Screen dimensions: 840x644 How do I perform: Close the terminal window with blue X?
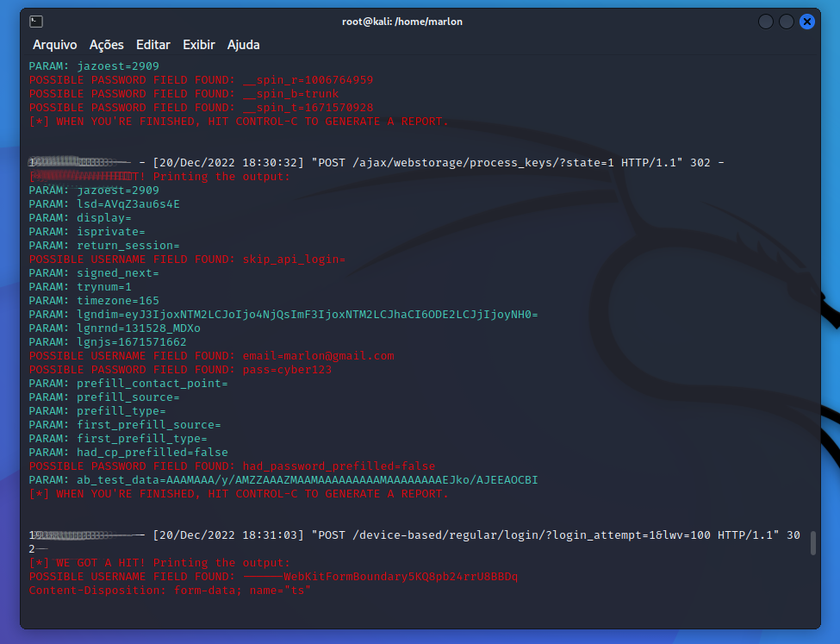806,22
